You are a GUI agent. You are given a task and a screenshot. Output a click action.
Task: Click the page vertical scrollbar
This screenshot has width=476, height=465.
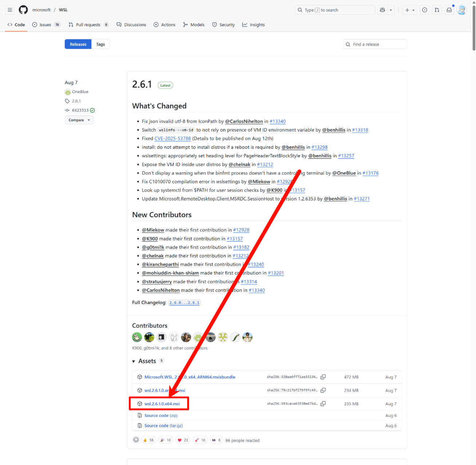click(473, 27)
